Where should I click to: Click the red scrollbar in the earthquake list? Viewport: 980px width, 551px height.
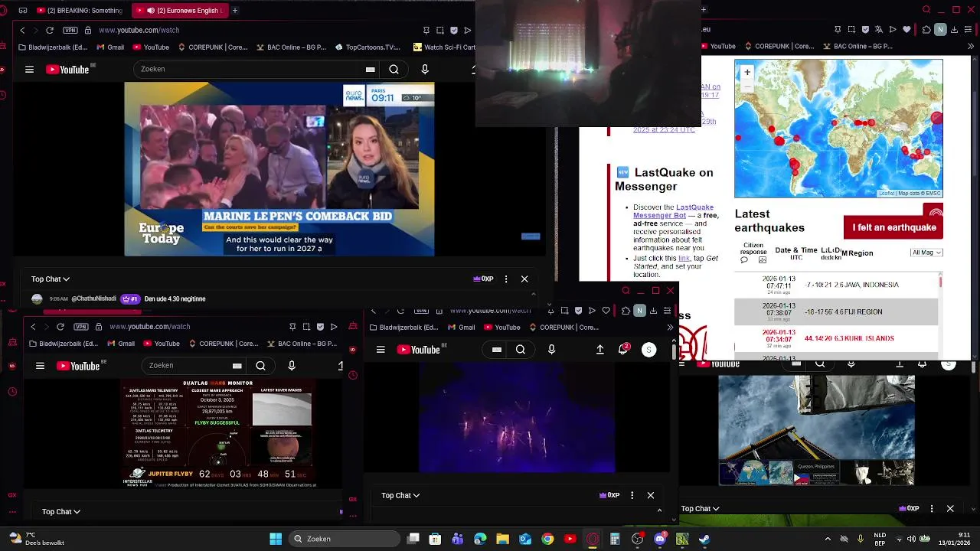point(941,282)
